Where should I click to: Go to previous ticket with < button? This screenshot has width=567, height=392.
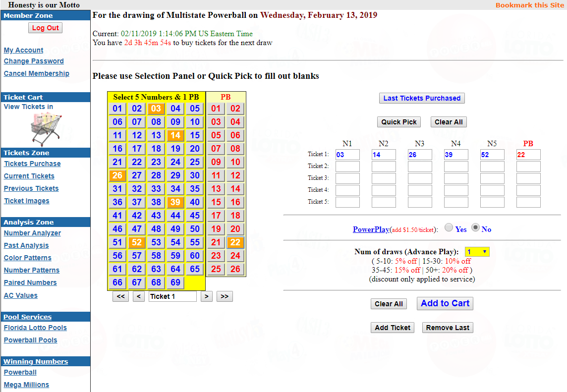(138, 296)
